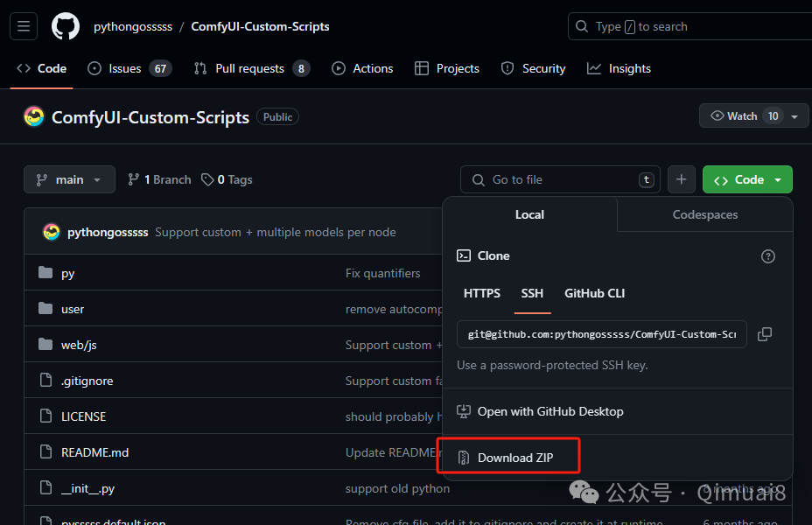Screen dimensions: 812x525
Task: Switch to the Code tab
Action: click(x=41, y=68)
